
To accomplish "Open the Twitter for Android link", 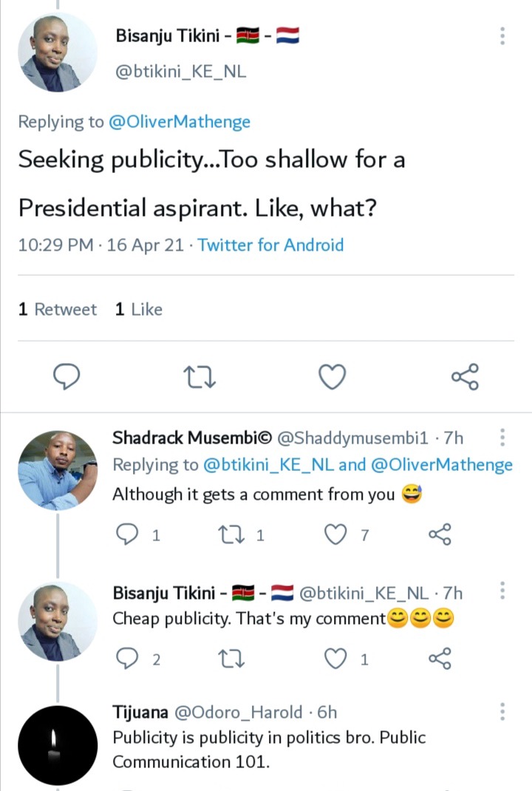I will [x=270, y=245].
